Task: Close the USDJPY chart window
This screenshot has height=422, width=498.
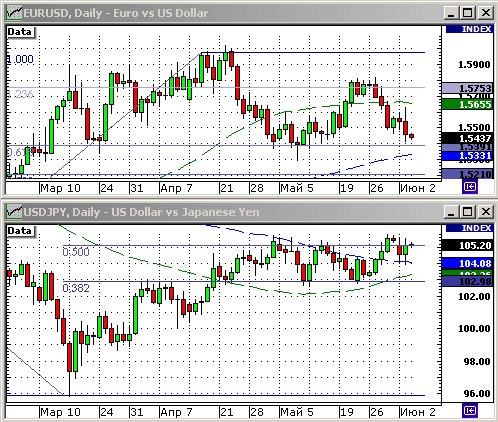Action: 485,212
